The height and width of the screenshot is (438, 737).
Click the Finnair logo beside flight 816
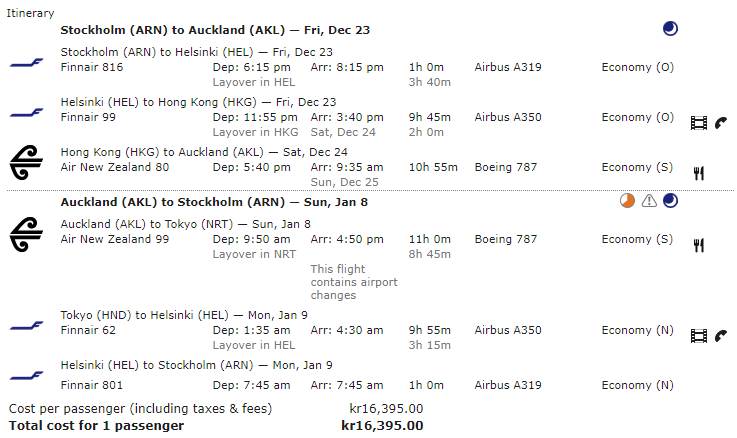[x=27, y=62]
